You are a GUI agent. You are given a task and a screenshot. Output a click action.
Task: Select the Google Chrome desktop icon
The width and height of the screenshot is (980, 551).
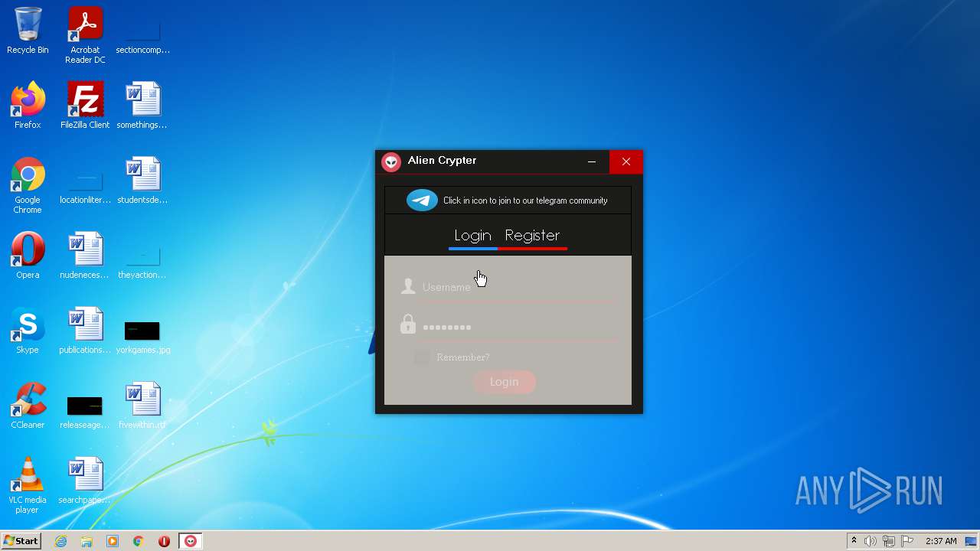point(28,185)
